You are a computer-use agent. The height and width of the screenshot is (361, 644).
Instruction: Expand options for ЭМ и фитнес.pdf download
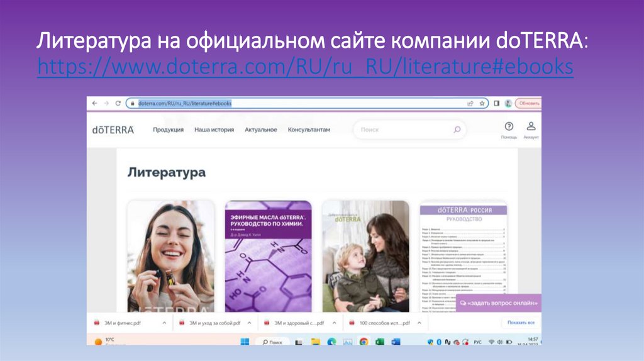[164, 323]
